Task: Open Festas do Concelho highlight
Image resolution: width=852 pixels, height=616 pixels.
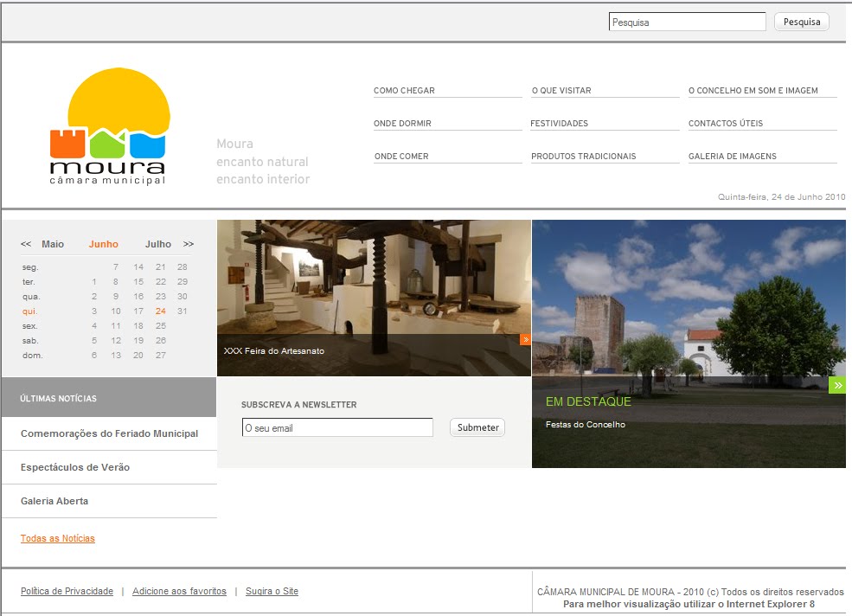Action: (x=586, y=425)
